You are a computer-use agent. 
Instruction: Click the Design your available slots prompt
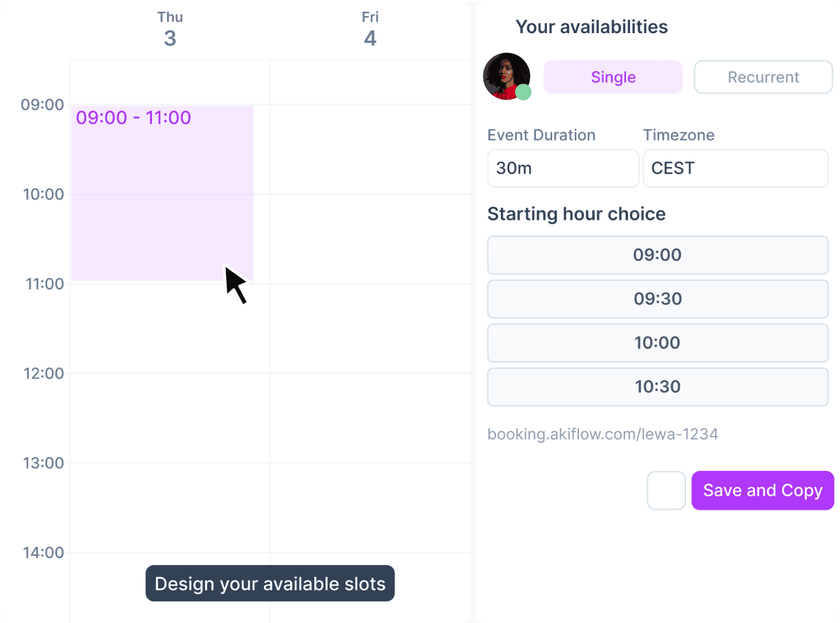[x=270, y=583]
